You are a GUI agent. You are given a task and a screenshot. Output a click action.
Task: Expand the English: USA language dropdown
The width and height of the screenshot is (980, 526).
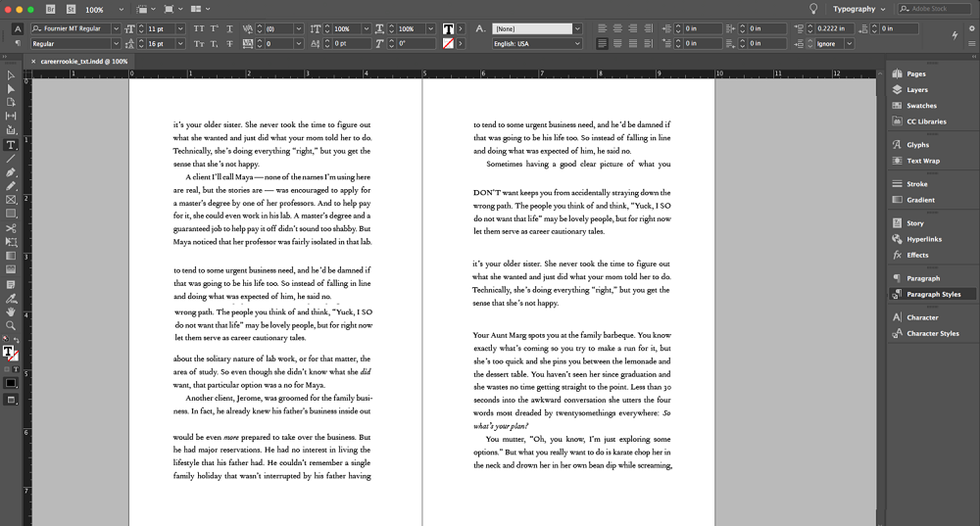tap(576, 44)
